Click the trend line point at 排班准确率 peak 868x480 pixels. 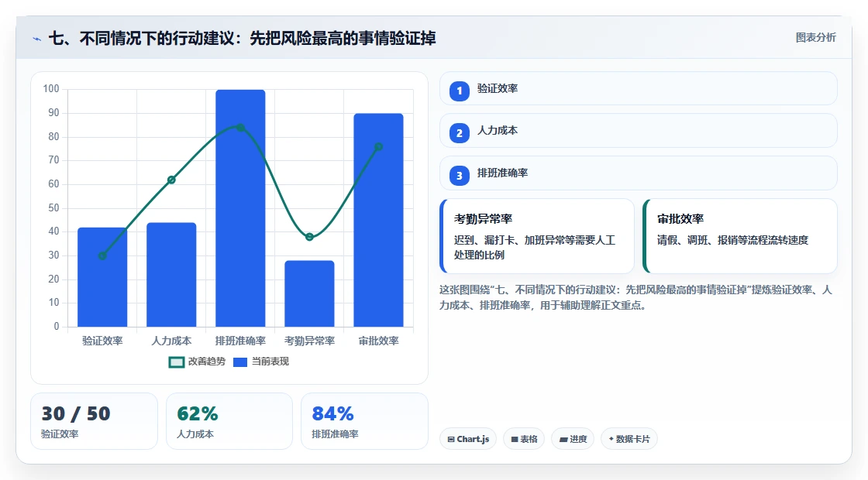click(240, 127)
